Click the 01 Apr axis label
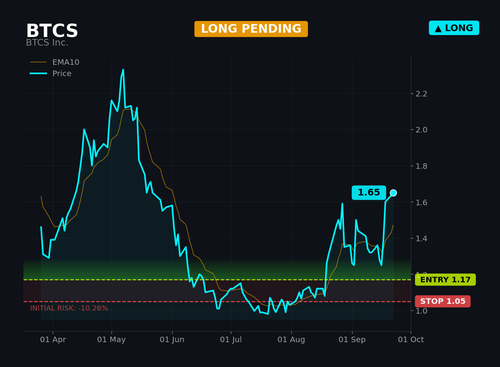Viewport: 500px width, 367px height. point(53,339)
